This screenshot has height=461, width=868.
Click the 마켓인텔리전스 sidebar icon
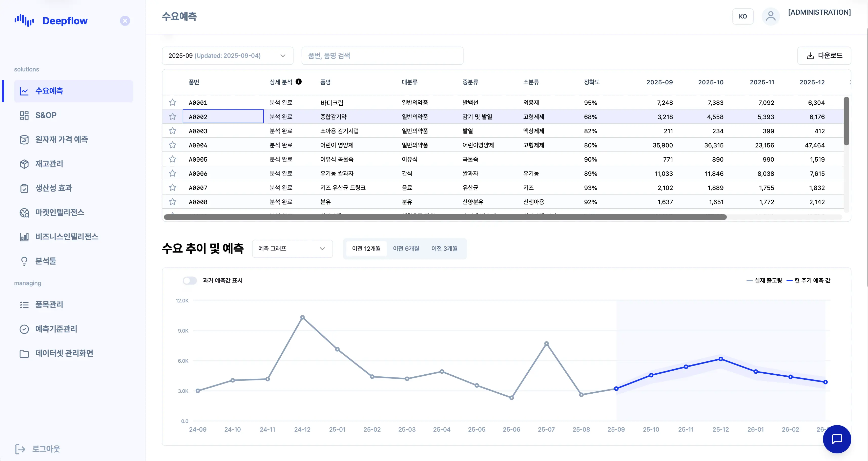(24, 213)
